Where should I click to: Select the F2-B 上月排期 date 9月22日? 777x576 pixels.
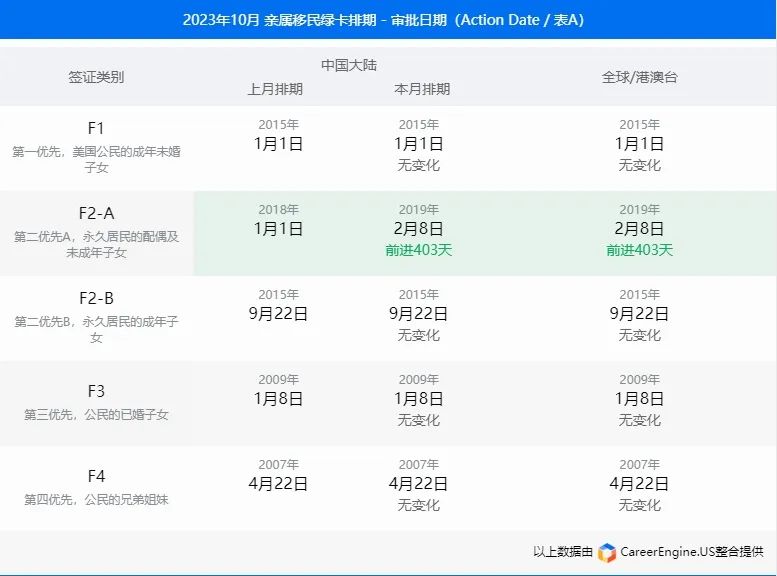pos(278,313)
